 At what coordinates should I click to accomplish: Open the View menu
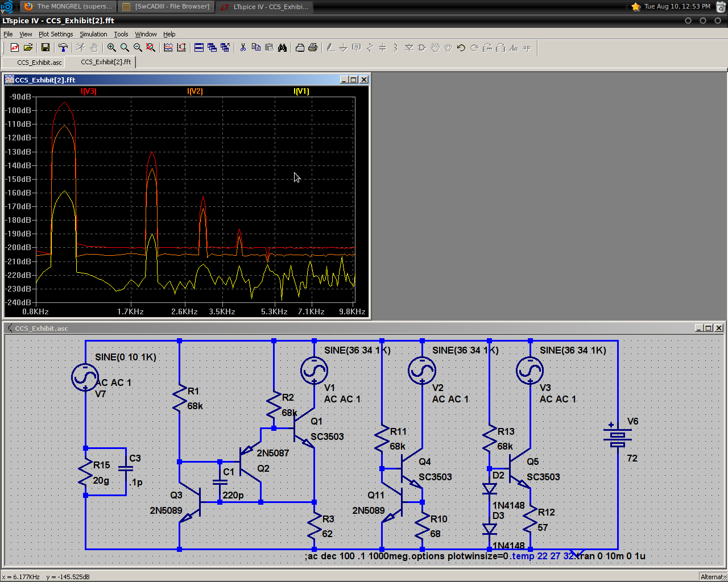[x=26, y=34]
